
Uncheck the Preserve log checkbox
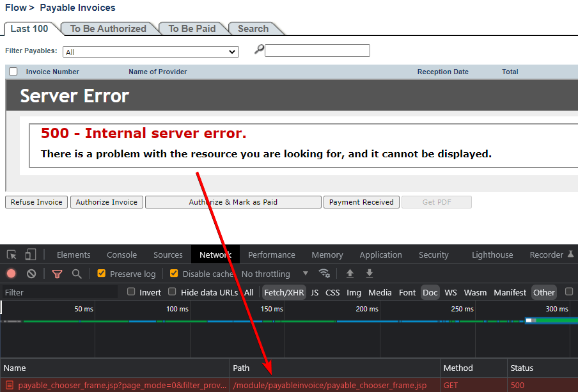(x=101, y=274)
